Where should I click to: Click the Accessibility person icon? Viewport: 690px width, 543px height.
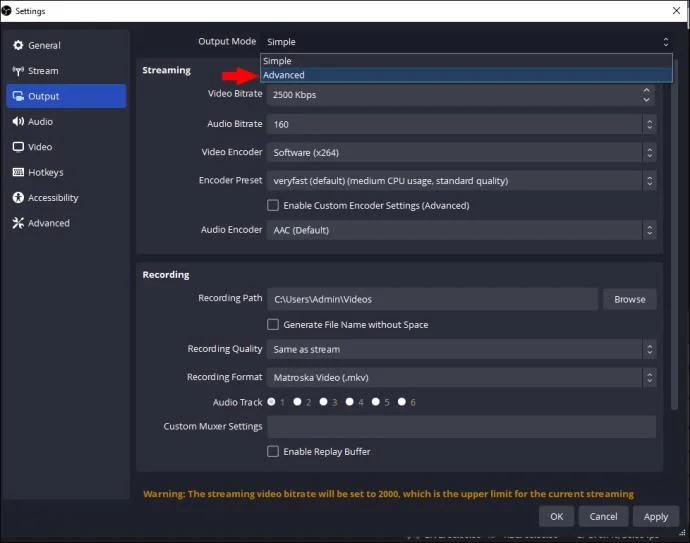18,198
